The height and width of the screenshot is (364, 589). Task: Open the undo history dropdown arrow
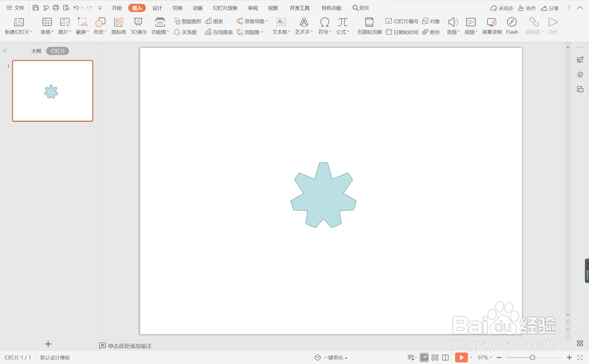tap(82, 8)
